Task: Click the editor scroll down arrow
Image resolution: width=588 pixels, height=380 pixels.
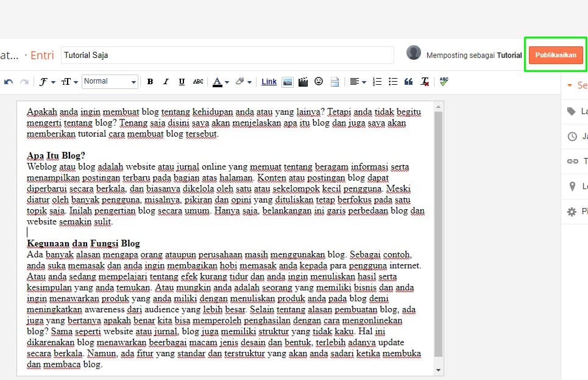Action: [x=438, y=370]
